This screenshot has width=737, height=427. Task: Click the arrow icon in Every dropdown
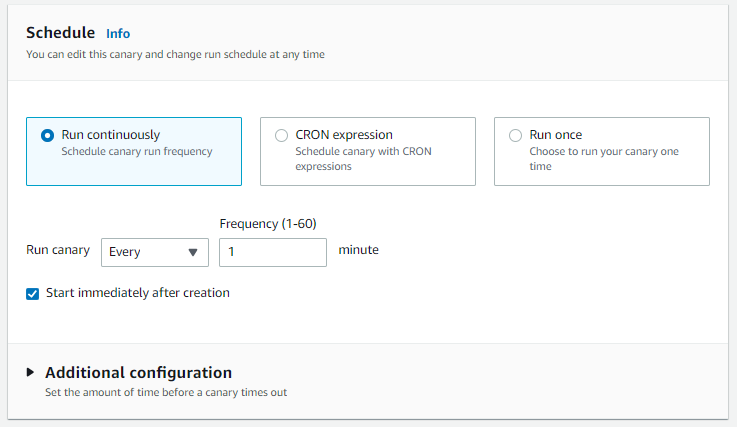[193, 253]
